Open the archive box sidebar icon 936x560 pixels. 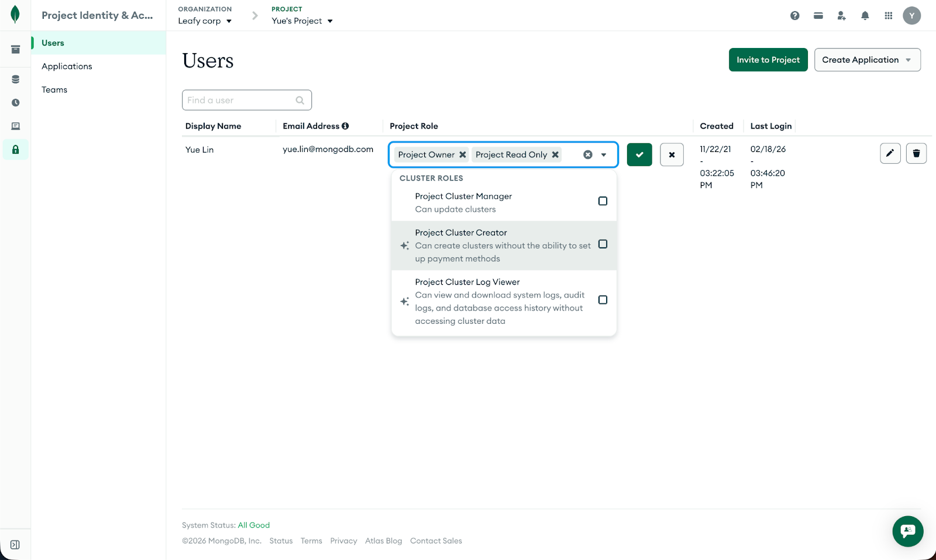pyautogui.click(x=15, y=50)
